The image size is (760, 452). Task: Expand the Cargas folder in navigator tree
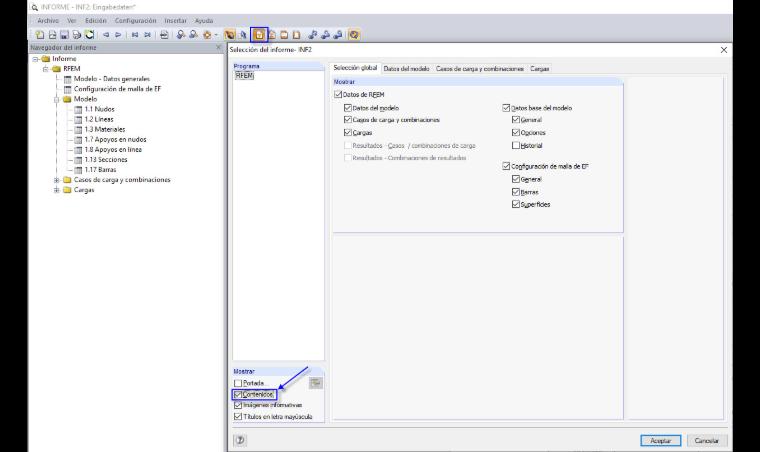point(56,190)
